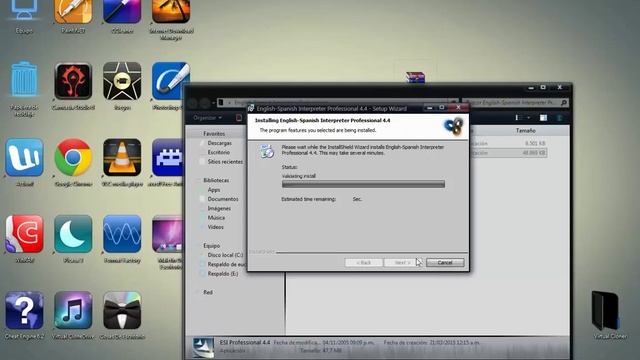The width and height of the screenshot is (640, 360).
Task: Open the space invader desktop icon
Action: click(168, 158)
